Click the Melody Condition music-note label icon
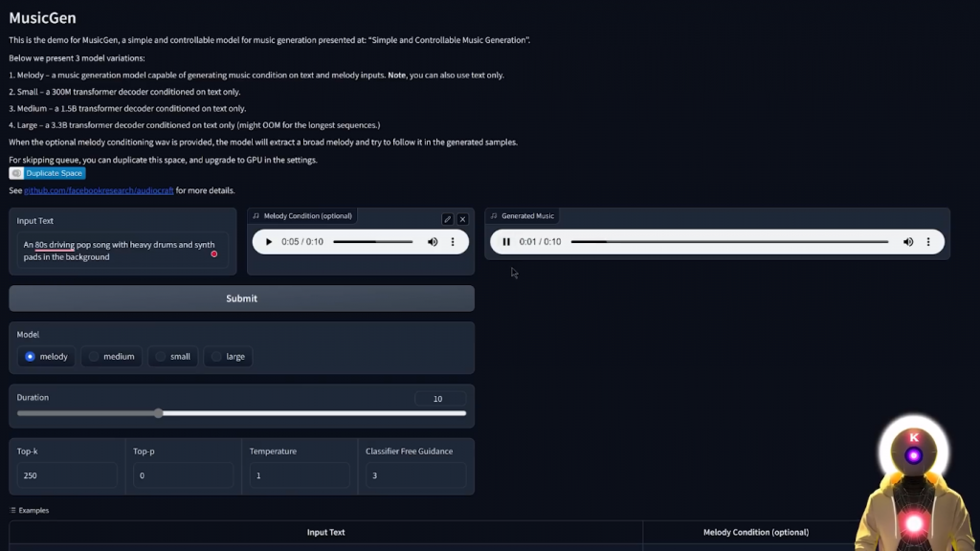 point(256,216)
